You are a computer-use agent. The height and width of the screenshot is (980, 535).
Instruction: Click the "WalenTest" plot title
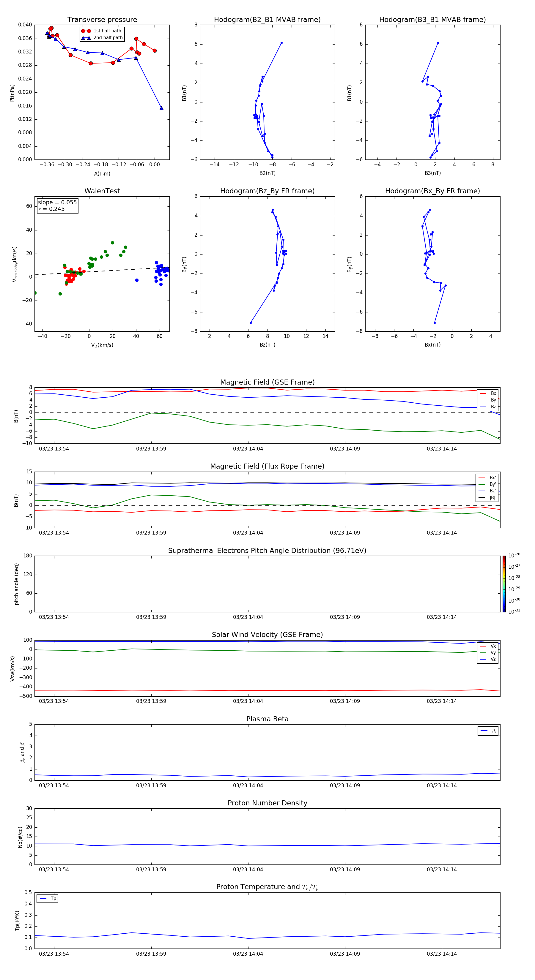[102, 191]
